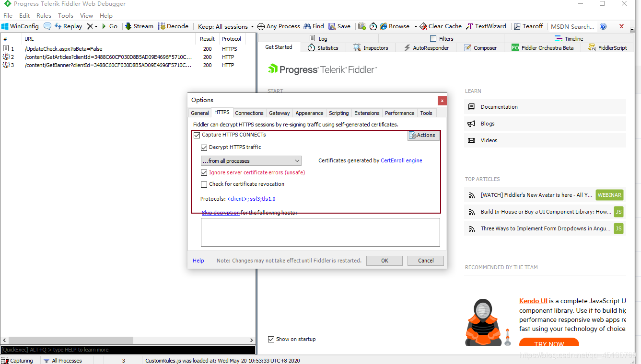Open the Composer tab
Viewport: 641px width, 364px height.
coord(480,47)
